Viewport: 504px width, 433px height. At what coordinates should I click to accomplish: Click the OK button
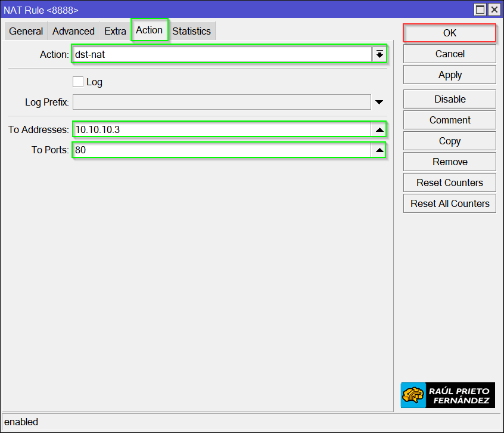449,33
